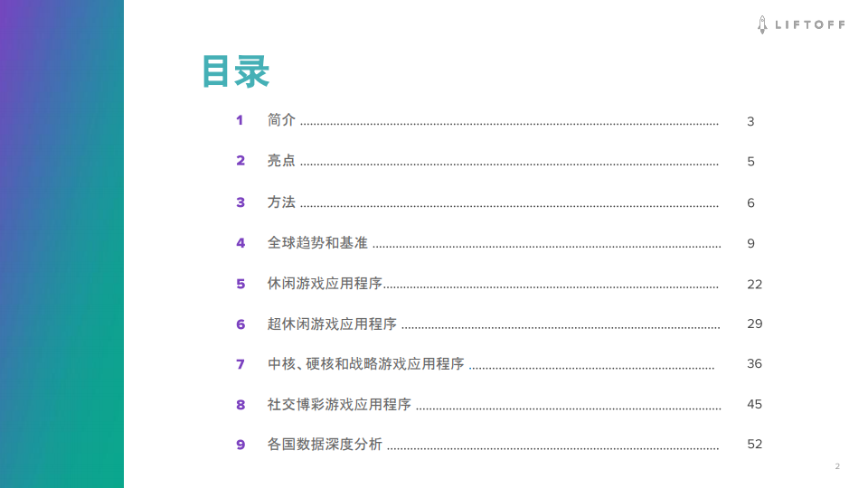Screen dimensions: 868x488
Task: Click section number 3 beside 方法
Action: [241, 202]
